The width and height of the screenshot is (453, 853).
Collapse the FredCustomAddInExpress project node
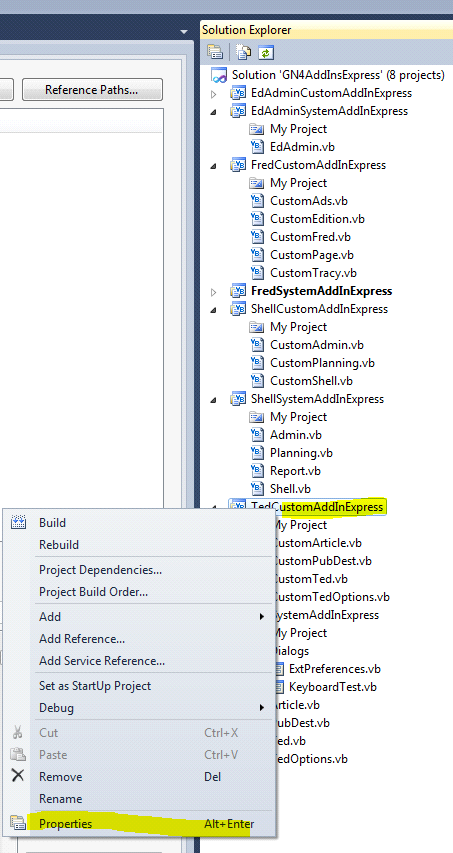tap(214, 165)
